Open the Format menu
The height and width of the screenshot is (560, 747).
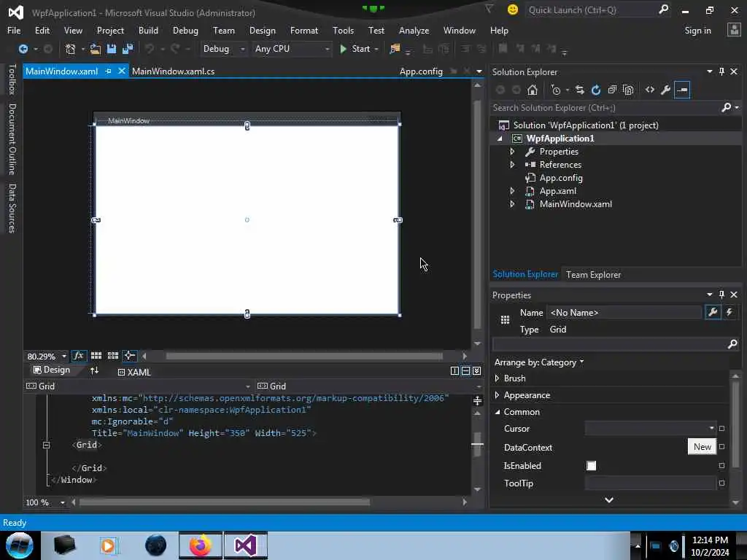point(304,31)
